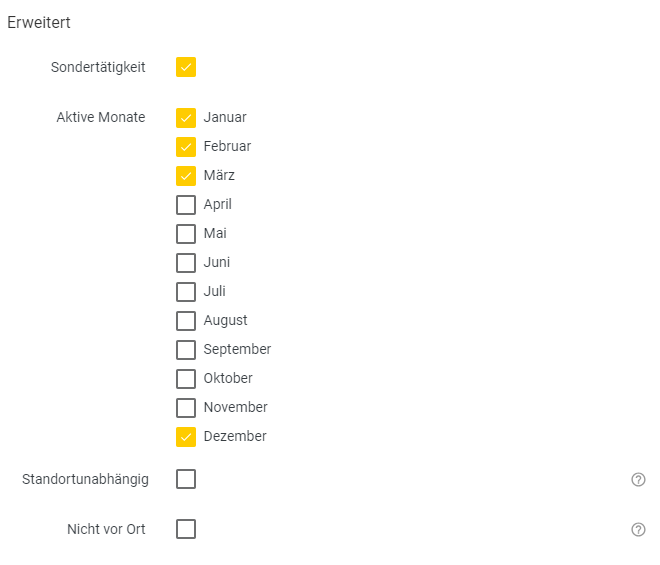Check the Nicht vor Ort checkbox
Viewport: 660px width, 565px height.
click(186, 529)
